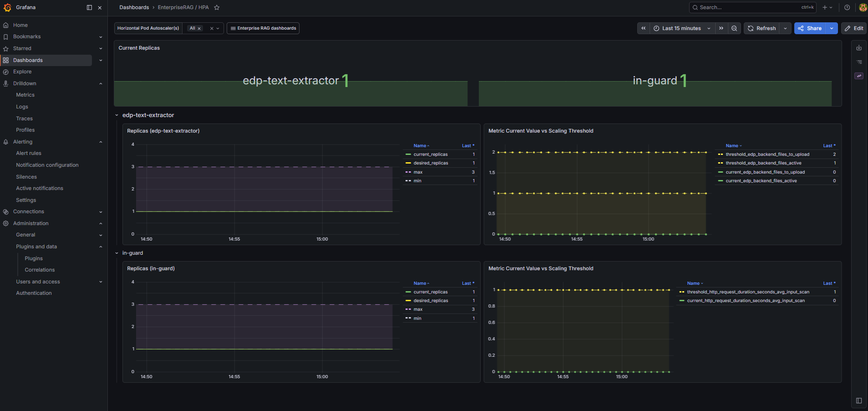This screenshot has width=868, height=411.
Task: Click the Grafana logo icon
Action: [7, 7]
